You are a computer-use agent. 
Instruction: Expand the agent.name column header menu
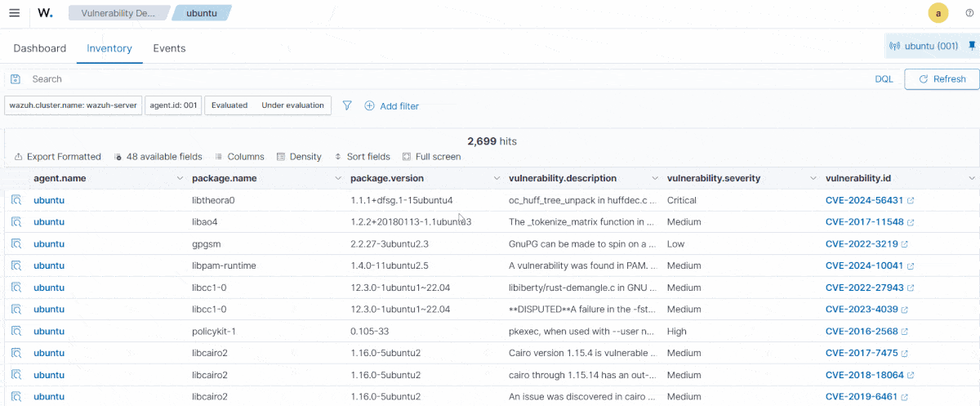pos(180,178)
